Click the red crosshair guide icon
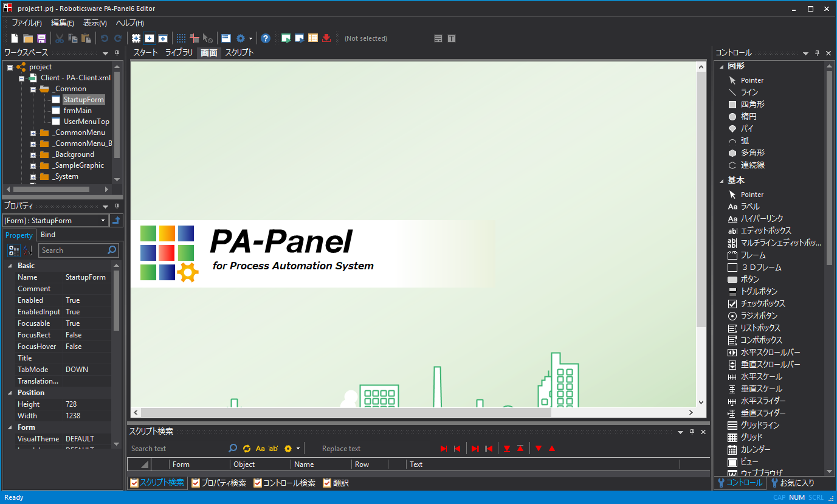This screenshot has height=504, width=837. [195, 38]
